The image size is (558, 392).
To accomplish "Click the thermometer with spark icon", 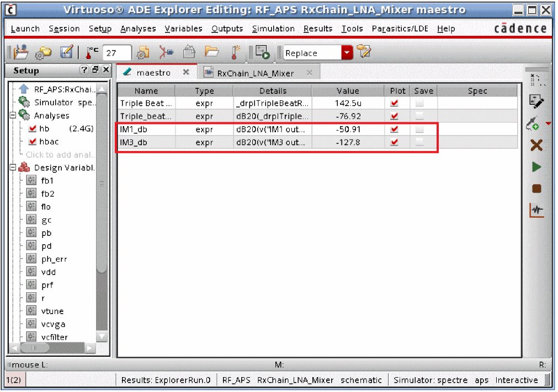I will [235, 52].
